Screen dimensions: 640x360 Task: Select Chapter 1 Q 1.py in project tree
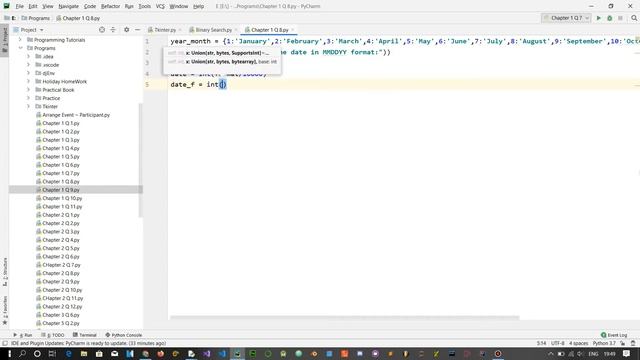tap(61, 123)
